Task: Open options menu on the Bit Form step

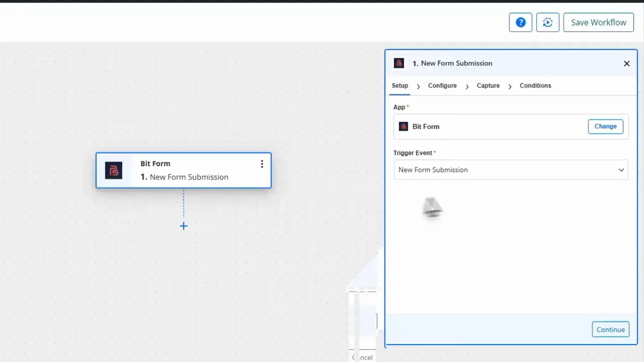Action: [x=262, y=164]
